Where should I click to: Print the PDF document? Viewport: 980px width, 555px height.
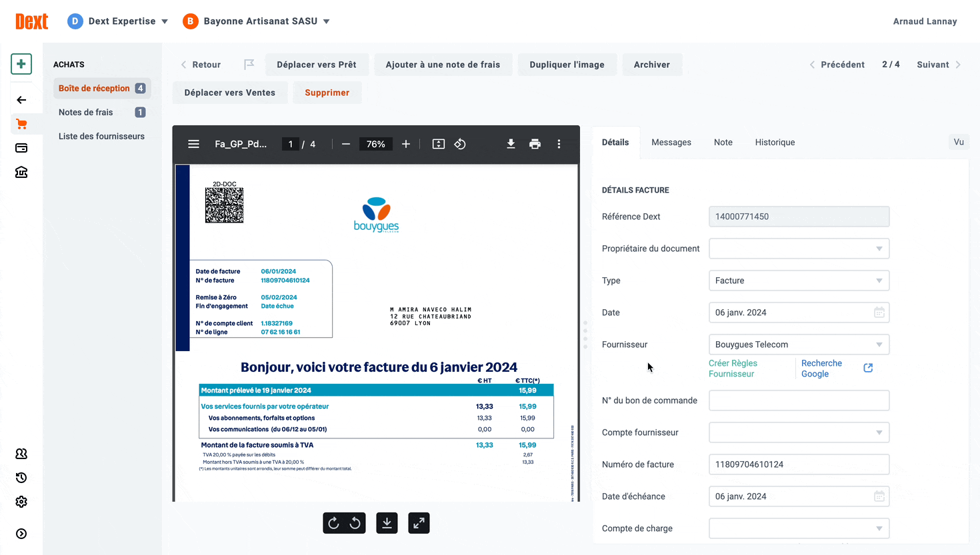tap(535, 144)
